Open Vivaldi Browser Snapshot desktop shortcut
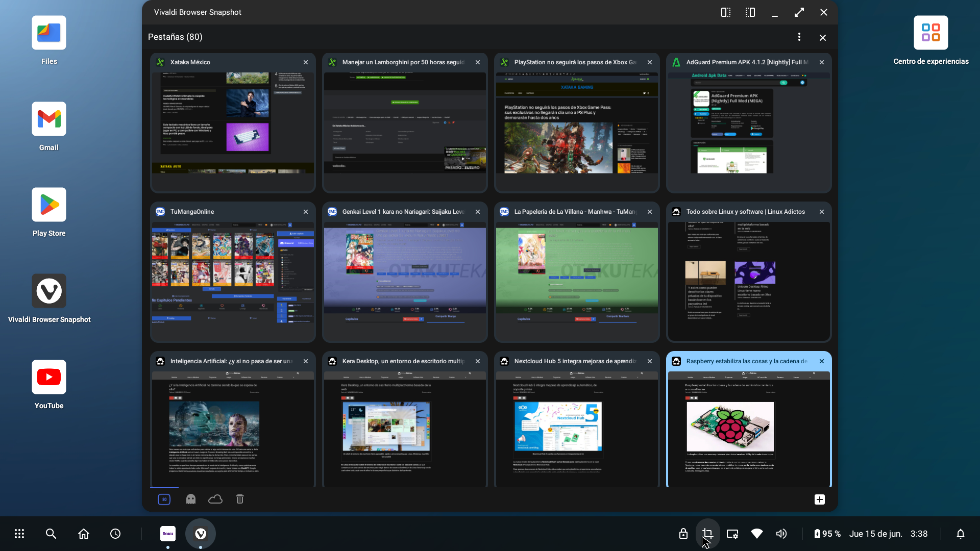The width and height of the screenshot is (980, 551). click(x=49, y=298)
